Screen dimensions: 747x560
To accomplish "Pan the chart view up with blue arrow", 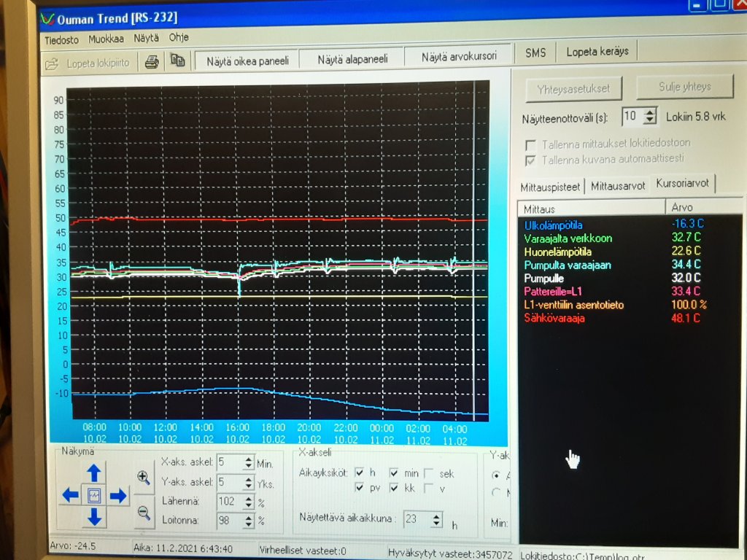I will tap(94, 473).
